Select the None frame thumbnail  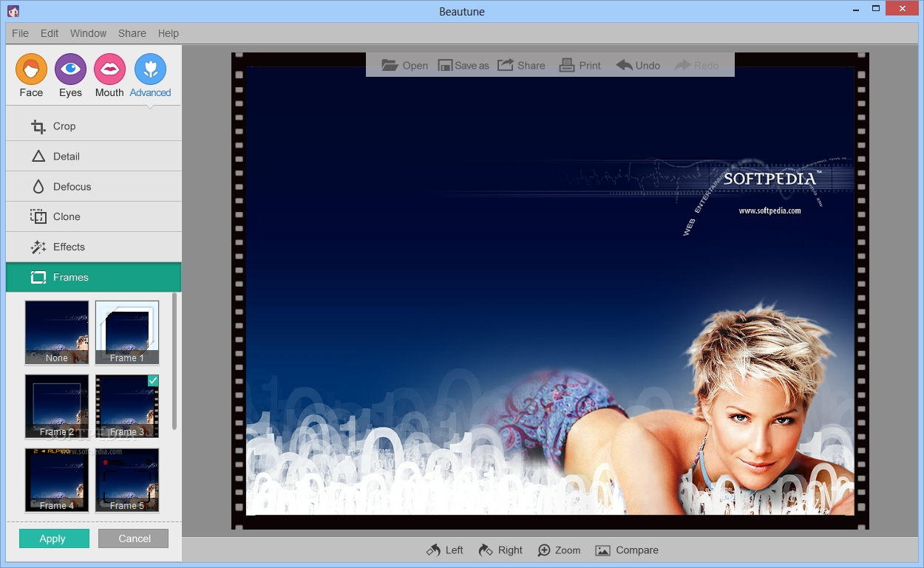[57, 332]
